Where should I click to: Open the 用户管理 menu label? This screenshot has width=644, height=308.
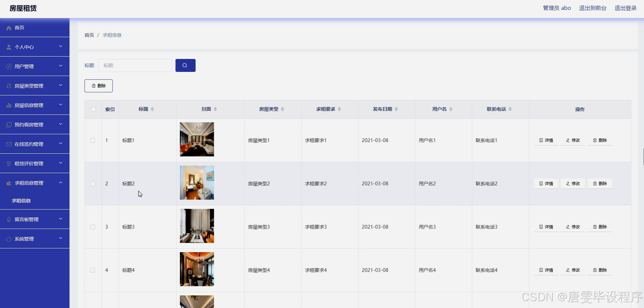click(24, 66)
